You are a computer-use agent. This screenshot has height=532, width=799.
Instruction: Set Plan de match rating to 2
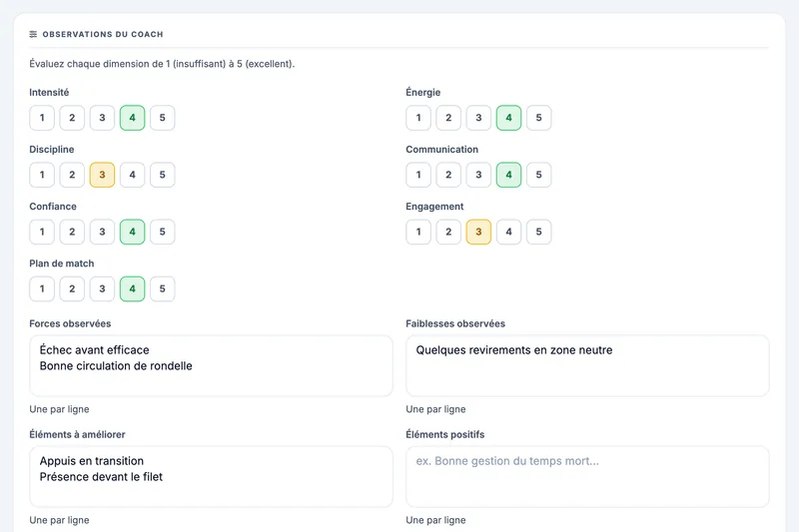tap(72, 288)
